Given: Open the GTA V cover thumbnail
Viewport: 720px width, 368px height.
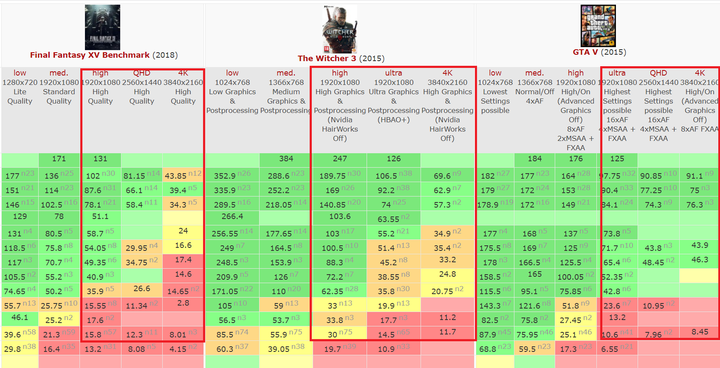Looking at the screenshot, I should click(598, 25).
